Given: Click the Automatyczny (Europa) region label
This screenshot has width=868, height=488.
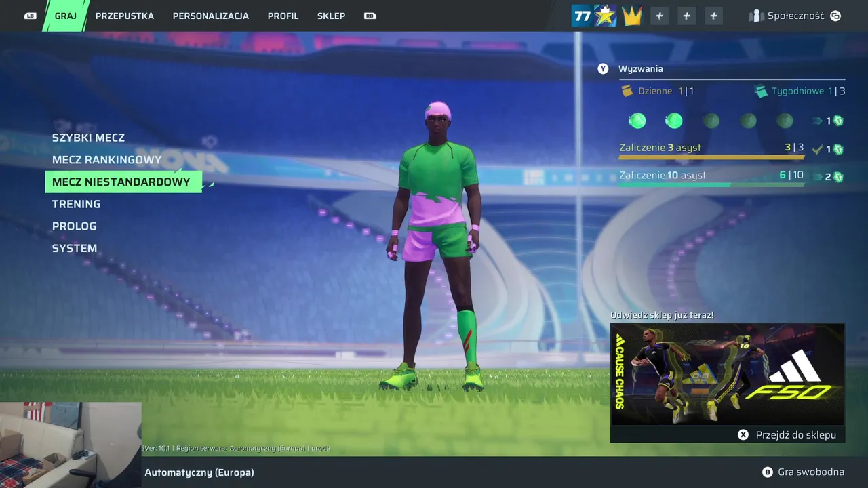Looking at the screenshot, I should pyautogui.click(x=199, y=472).
